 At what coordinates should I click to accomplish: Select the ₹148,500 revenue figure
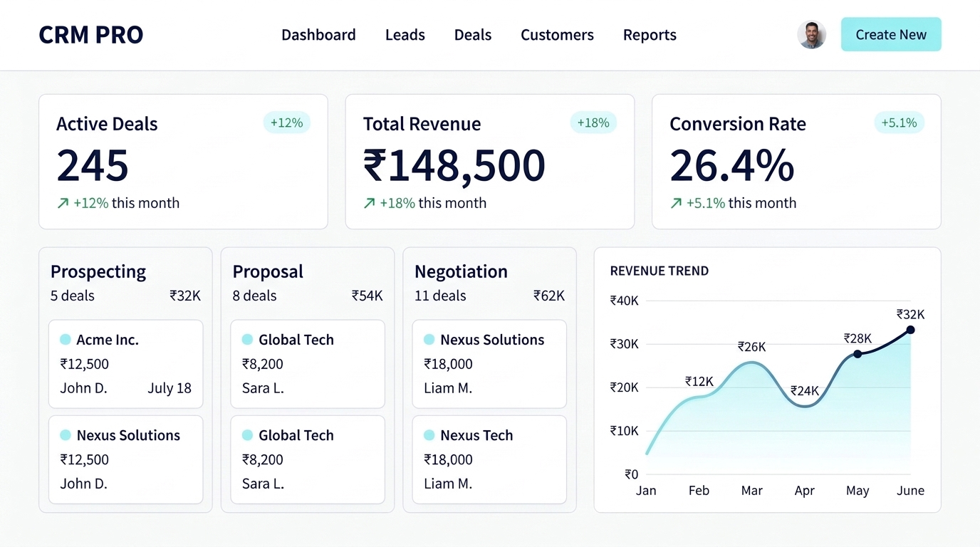tap(454, 165)
